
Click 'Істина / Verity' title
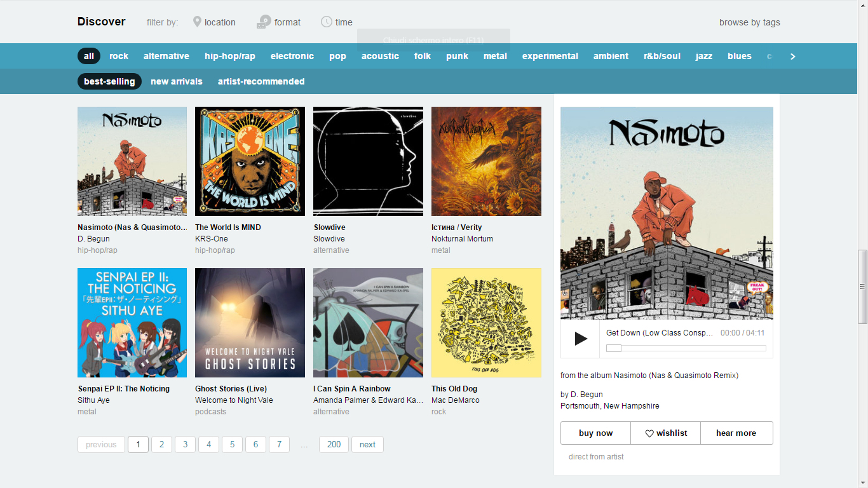click(x=457, y=227)
